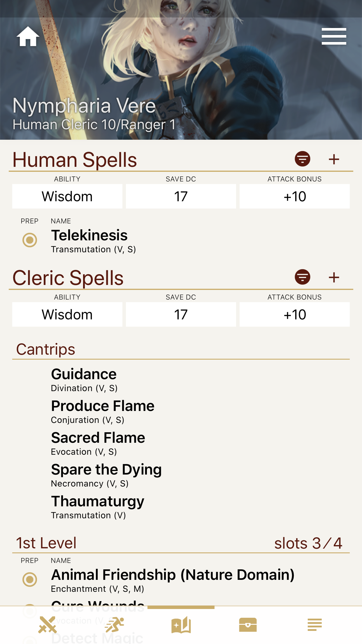The image size is (362, 644).
Task: Switch to the spellbook tab
Action: 181,625
